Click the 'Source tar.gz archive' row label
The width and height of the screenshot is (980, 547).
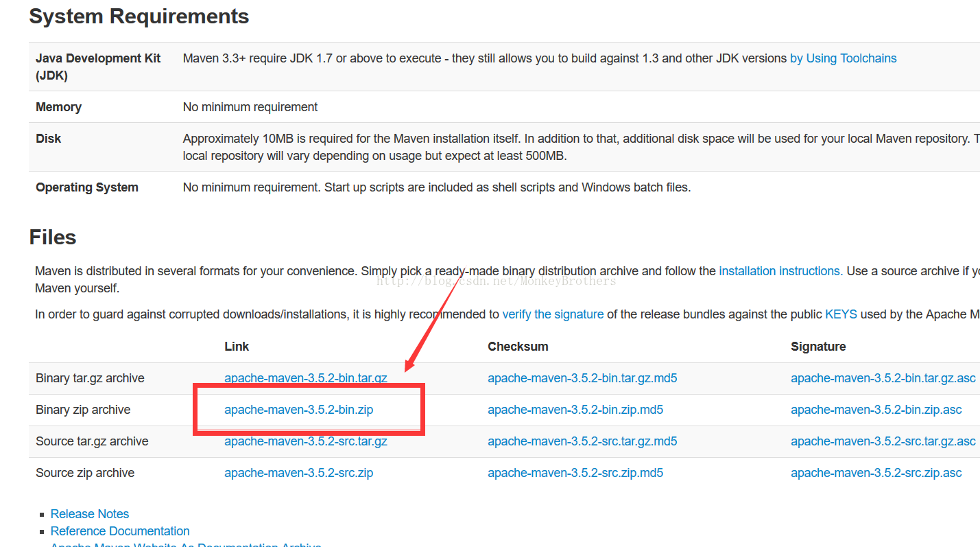point(92,441)
